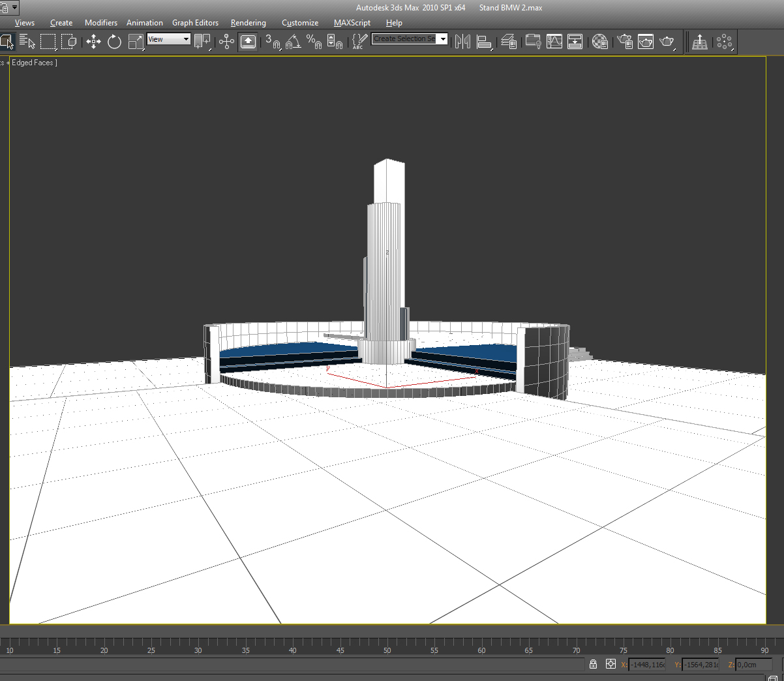784x681 pixels.
Task: Click the Render Production teapot
Action: 667,42
